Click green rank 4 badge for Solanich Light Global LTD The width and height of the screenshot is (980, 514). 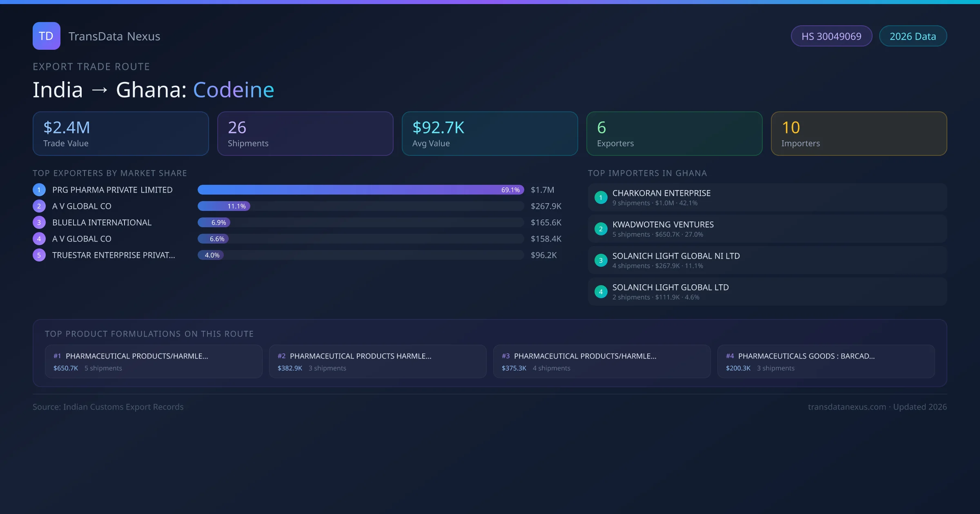[x=601, y=292]
